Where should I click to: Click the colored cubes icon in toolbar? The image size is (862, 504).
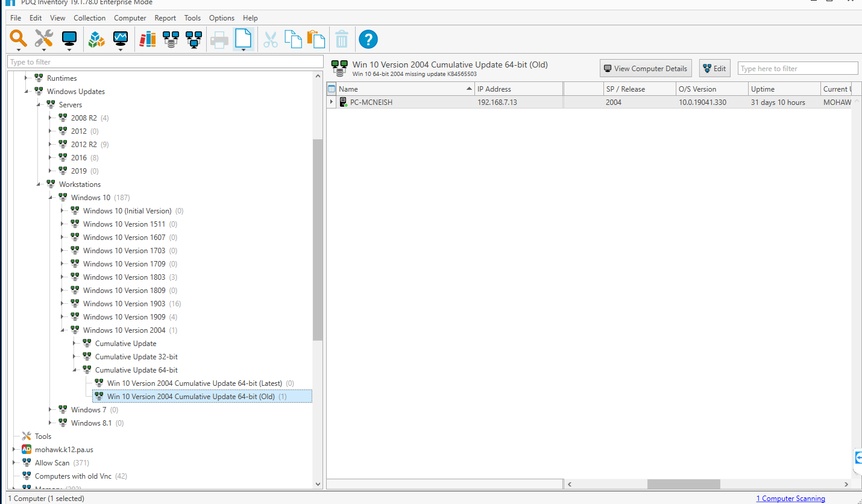click(x=96, y=40)
